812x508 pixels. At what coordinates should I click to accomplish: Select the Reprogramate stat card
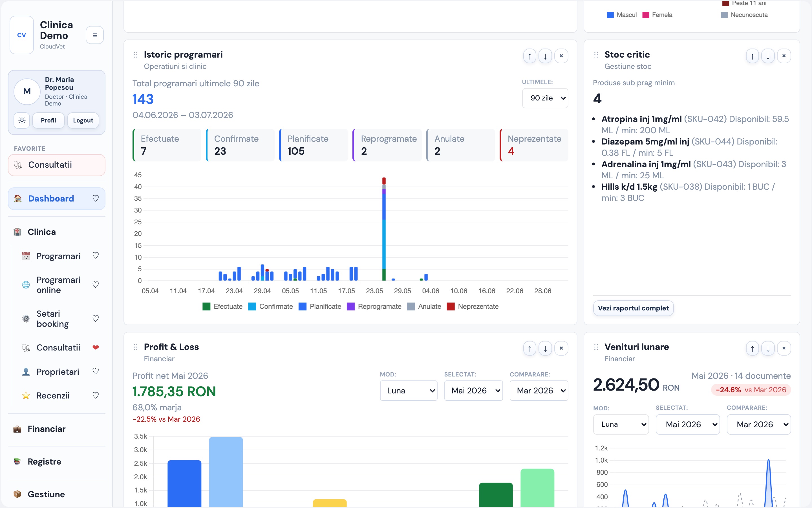[x=387, y=145]
